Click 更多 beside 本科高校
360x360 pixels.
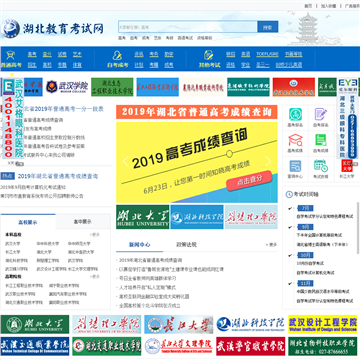pos(95,235)
